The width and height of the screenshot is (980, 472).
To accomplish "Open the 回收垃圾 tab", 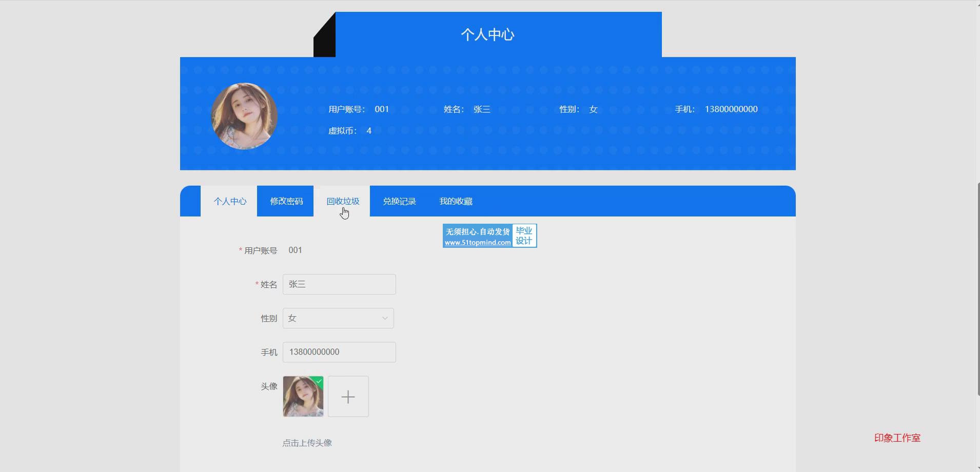I will [342, 202].
